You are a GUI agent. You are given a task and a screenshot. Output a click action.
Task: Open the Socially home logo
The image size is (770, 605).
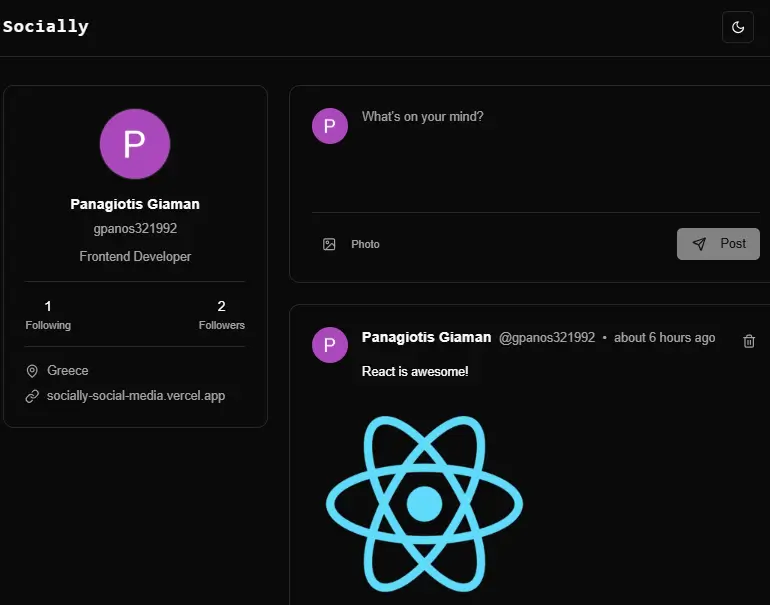pos(46,26)
